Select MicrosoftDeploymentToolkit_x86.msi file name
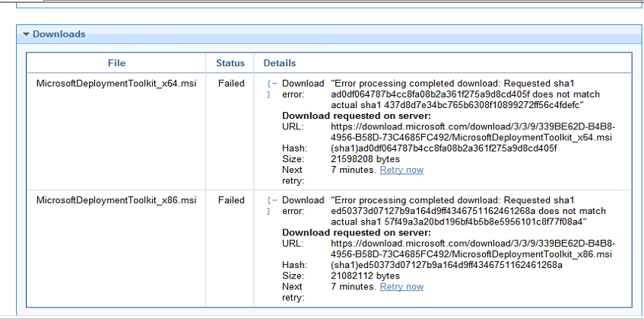644x319 pixels. 116,200
